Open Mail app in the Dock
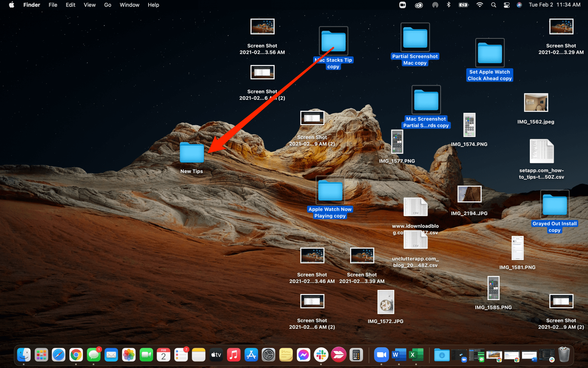Screen dimensions: 588x368 (x=111, y=355)
